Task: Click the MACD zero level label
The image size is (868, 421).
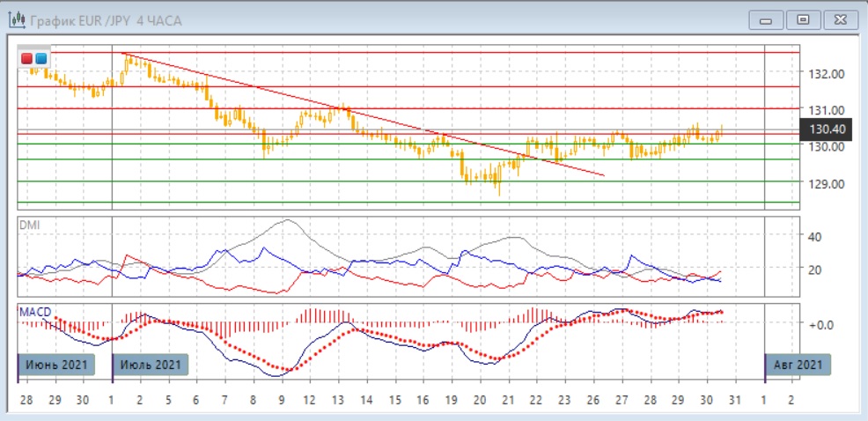Action: click(x=820, y=324)
